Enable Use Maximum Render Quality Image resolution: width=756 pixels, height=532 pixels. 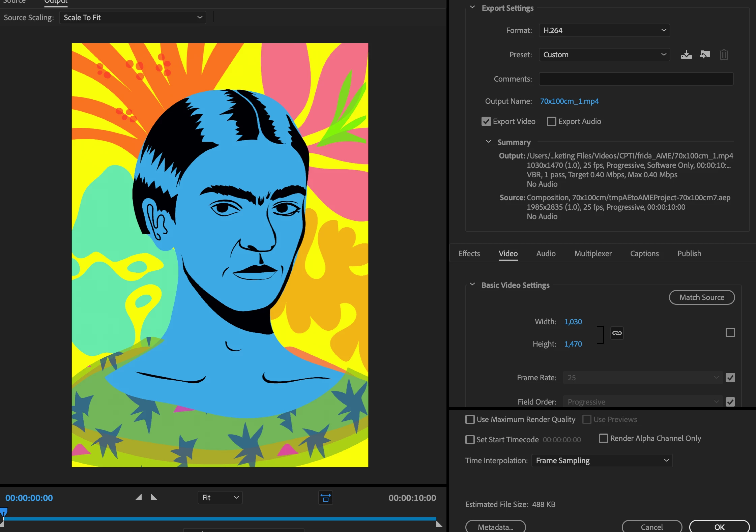click(470, 419)
